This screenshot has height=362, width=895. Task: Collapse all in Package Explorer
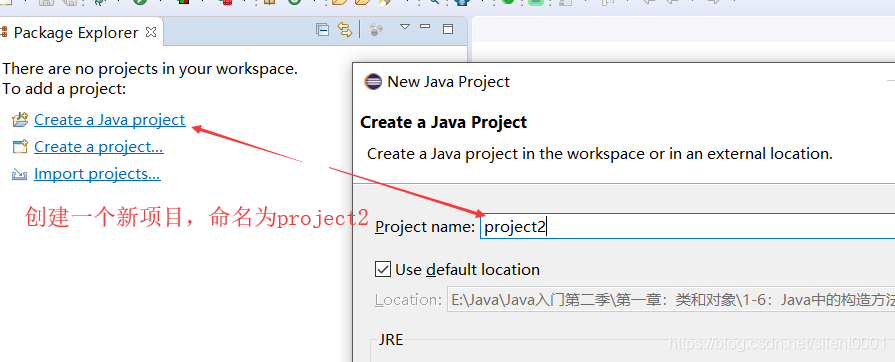323,30
